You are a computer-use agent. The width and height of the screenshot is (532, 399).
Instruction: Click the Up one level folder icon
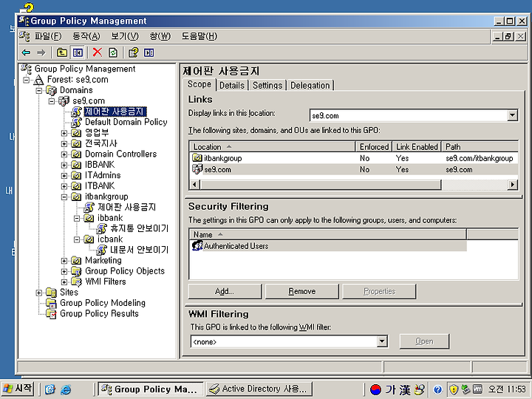[x=62, y=52]
